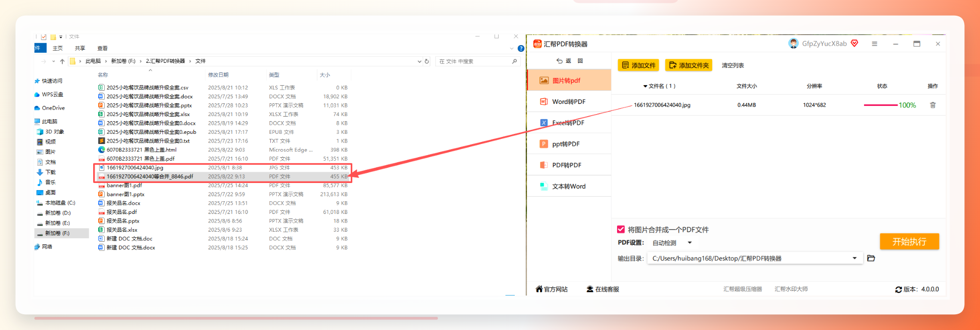Open Explorer 查看 ribbon tab

102,48
